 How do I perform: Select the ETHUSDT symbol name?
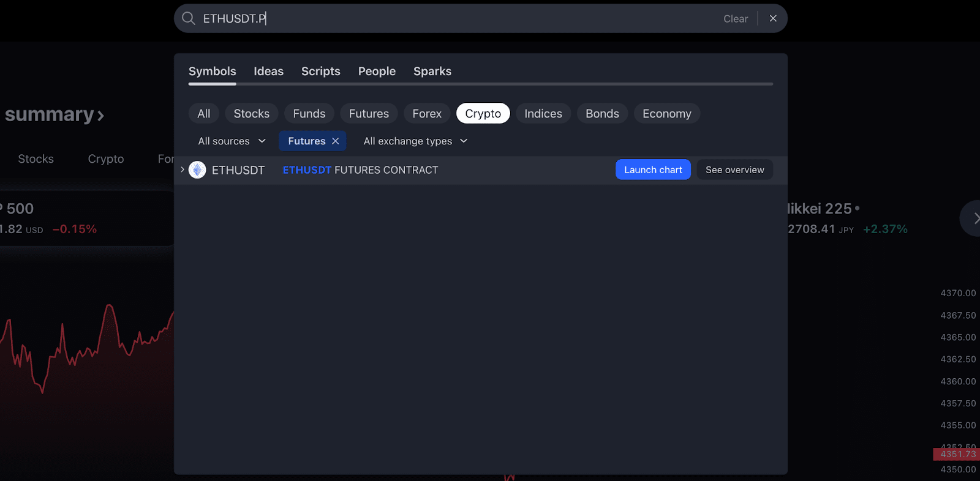238,170
